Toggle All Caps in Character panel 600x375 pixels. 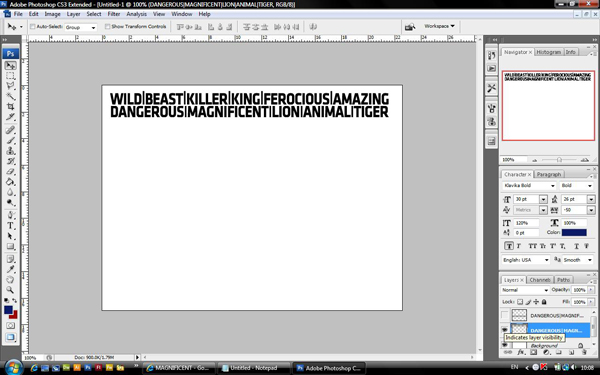[532, 246]
